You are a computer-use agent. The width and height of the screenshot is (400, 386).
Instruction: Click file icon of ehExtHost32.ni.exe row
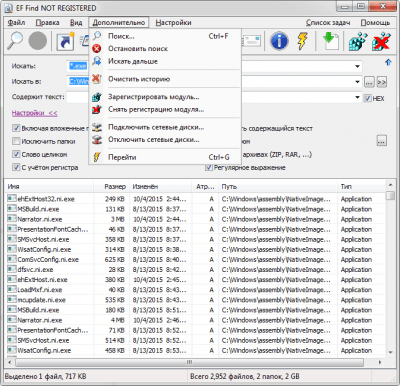pyautogui.click(x=12, y=199)
